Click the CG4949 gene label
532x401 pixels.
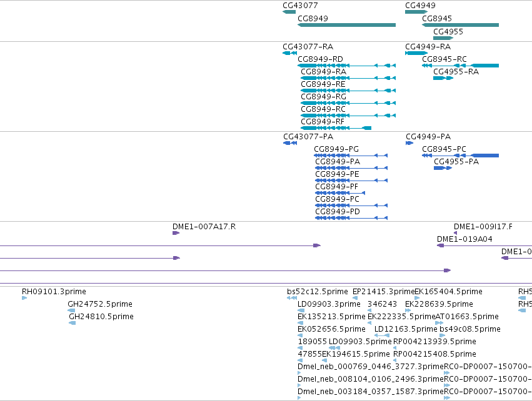[420, 6]
